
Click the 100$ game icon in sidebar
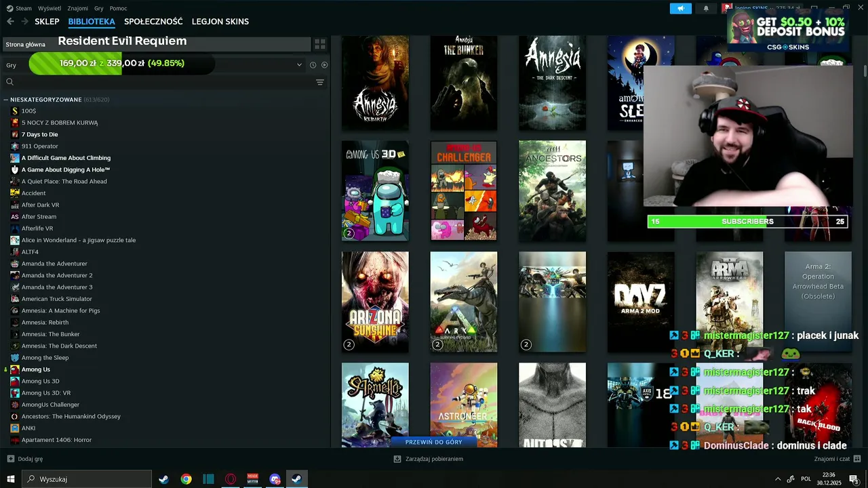tap(15, 111)
